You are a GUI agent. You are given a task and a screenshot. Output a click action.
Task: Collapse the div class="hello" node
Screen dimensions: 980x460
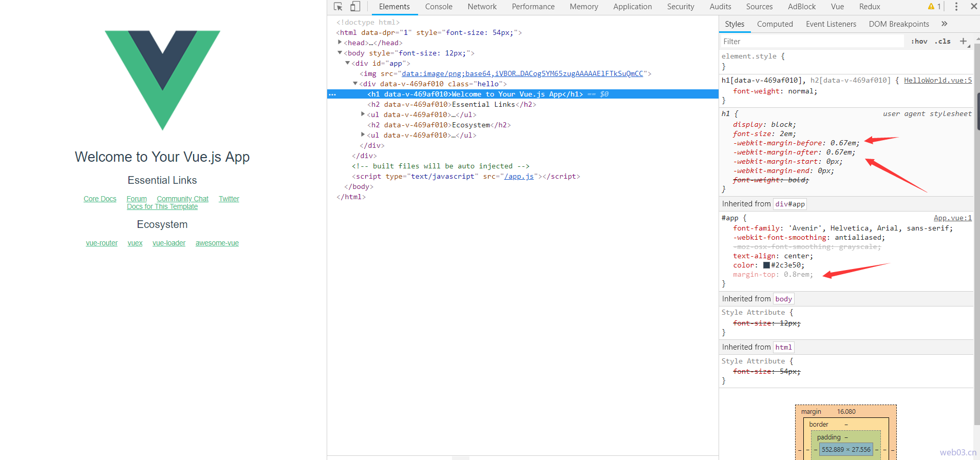coord(355,83)
